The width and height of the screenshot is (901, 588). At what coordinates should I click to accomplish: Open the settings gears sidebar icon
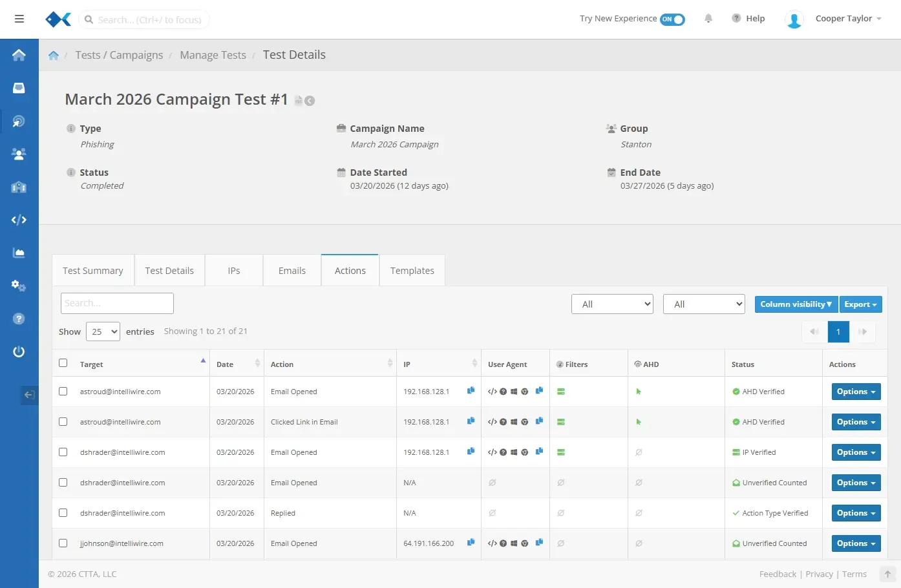(x=19, y=286)
